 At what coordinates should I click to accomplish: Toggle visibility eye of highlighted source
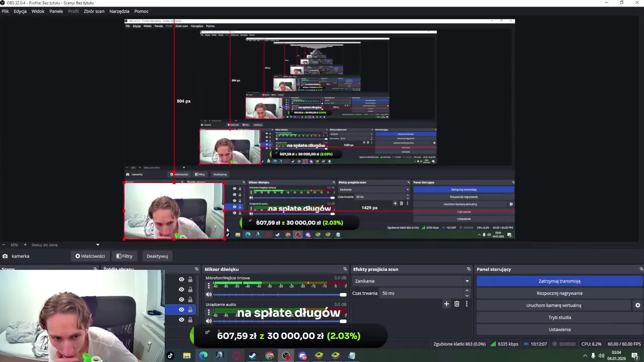pos(182,310)
